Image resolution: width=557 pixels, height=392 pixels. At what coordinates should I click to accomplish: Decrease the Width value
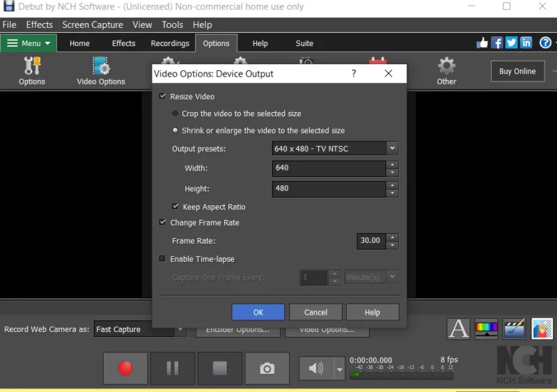[x=392, y=173]
